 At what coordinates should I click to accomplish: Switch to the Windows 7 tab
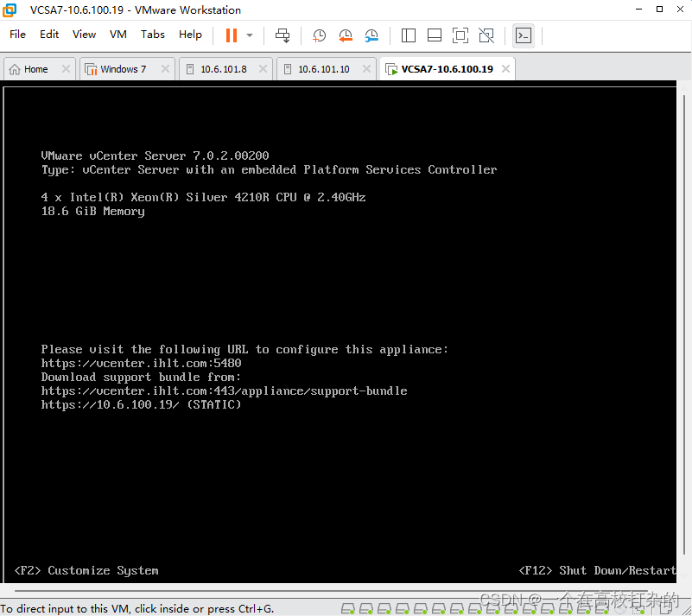pyautogui.click(x=123, y=69)
